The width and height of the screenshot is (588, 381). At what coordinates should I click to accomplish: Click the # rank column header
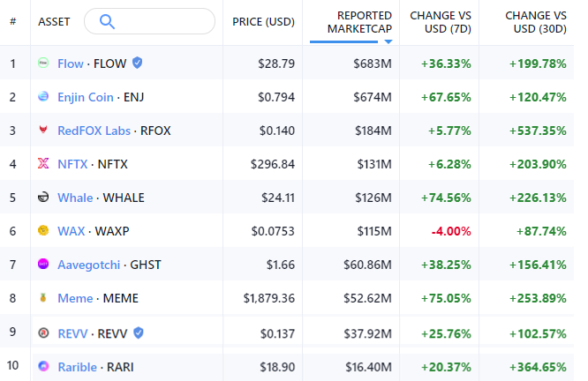point(12,22)
